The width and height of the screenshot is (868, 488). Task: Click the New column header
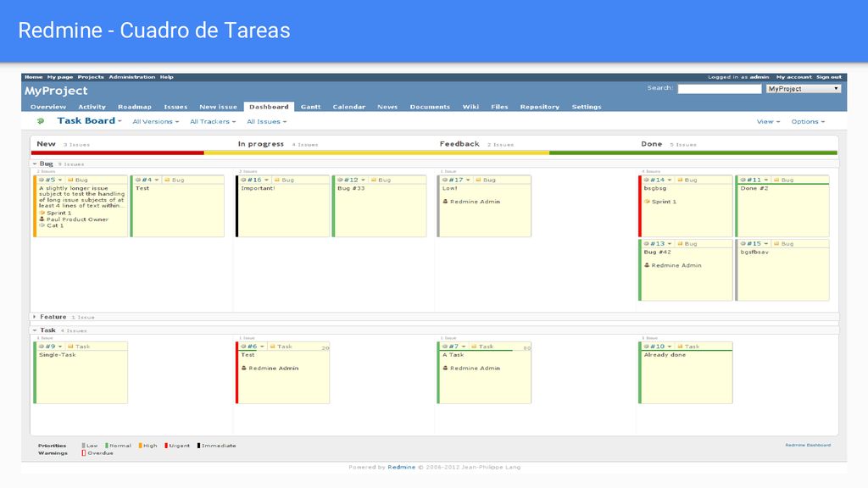46,144
